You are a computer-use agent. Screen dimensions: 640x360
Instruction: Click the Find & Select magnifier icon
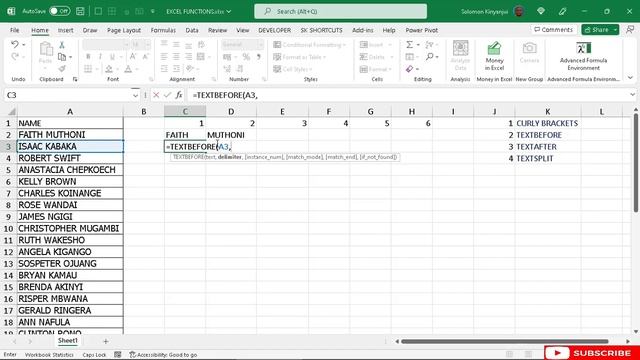pos(429,57)
